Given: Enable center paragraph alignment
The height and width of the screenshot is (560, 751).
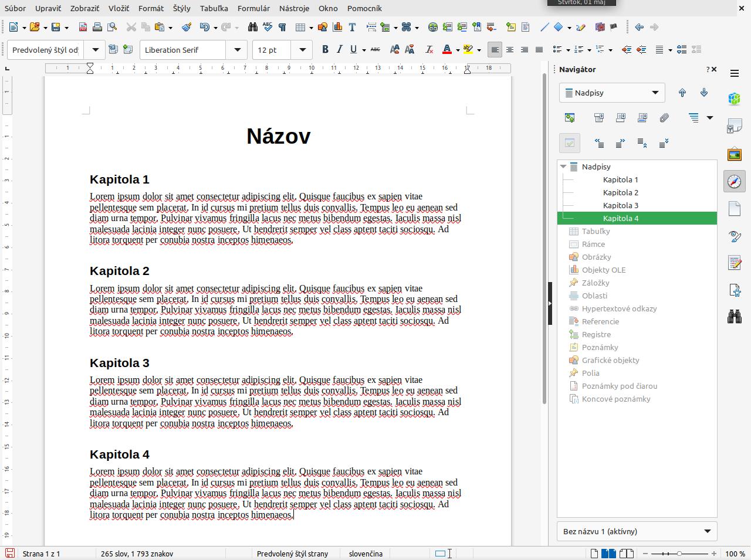Looking at the screenshot, I should click(x=510, y=50).
